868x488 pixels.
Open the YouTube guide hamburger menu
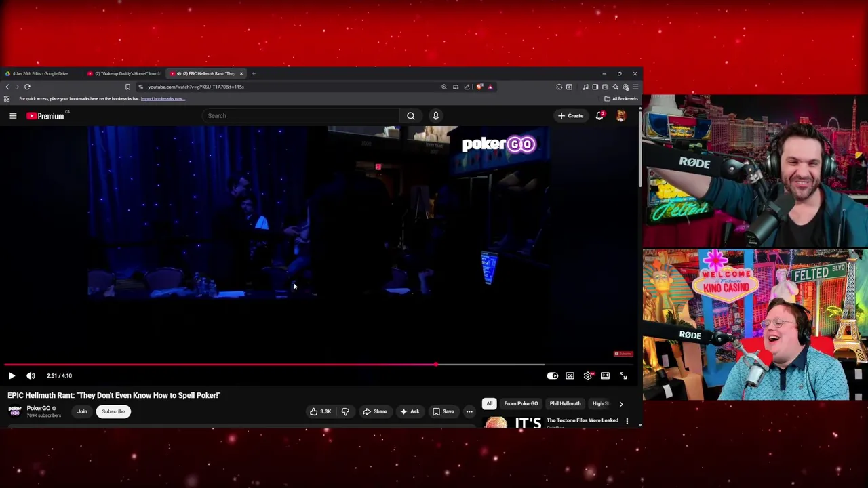[x=13, y=116]
